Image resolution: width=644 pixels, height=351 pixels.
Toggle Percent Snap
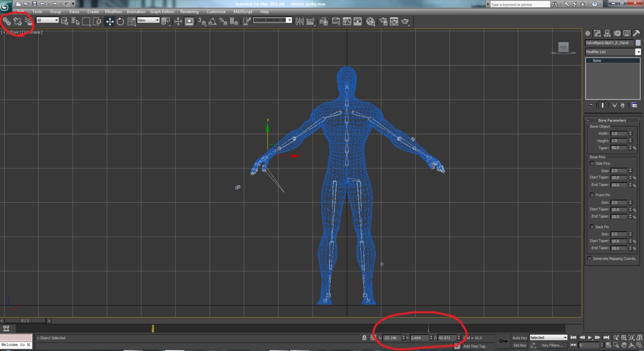(223, 21)
